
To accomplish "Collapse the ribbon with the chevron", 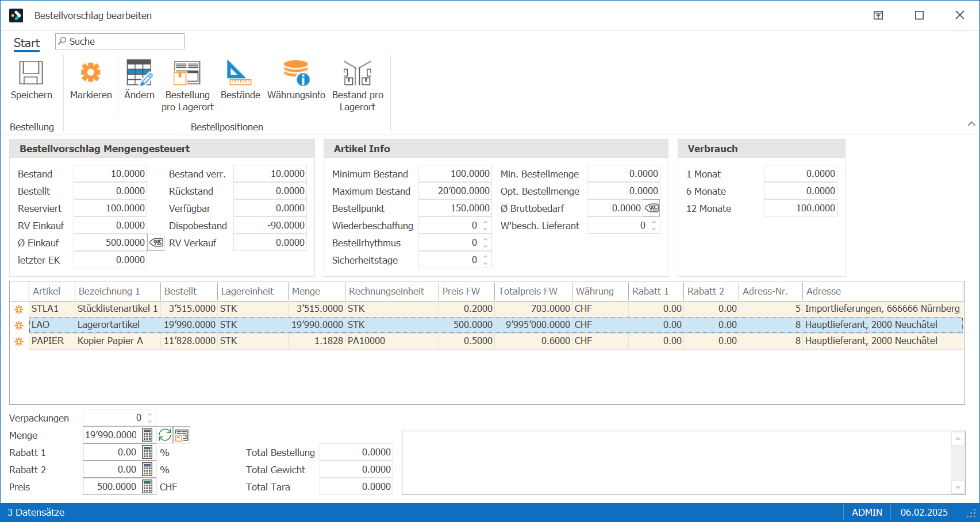I will point(971,123).
